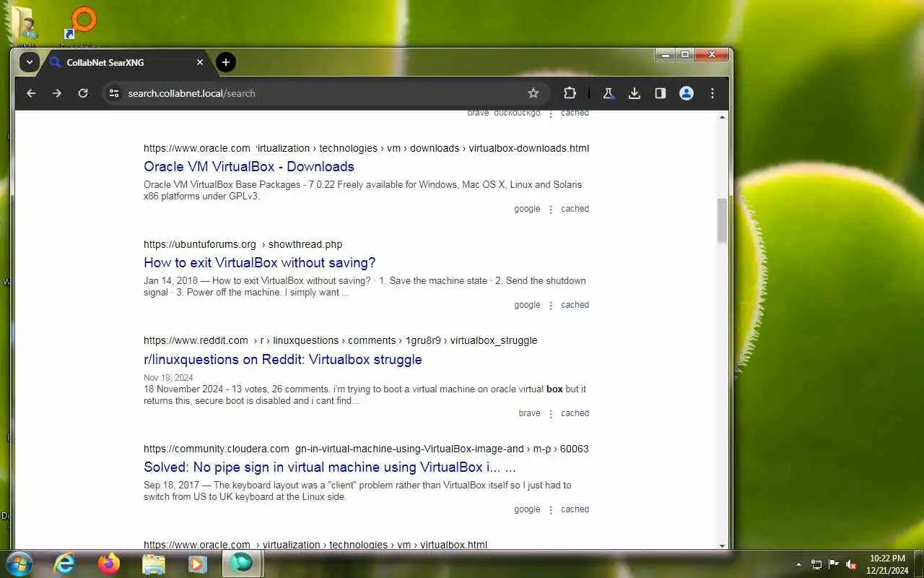Open the network tray icon
This screenshot has width=924, height=578.
point(816,564)
